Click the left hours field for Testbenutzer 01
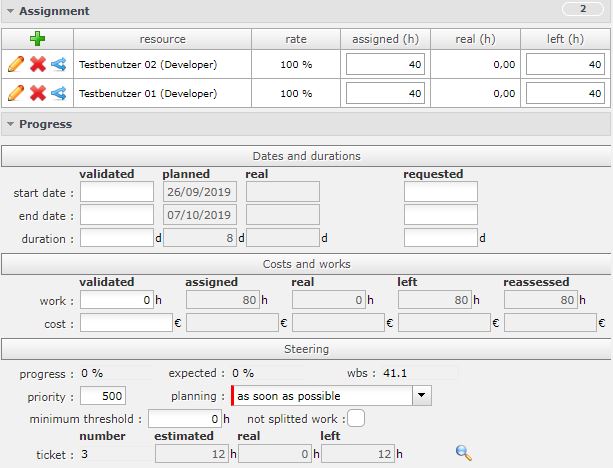This screenshot has width=613, height=468. [565, 94]
